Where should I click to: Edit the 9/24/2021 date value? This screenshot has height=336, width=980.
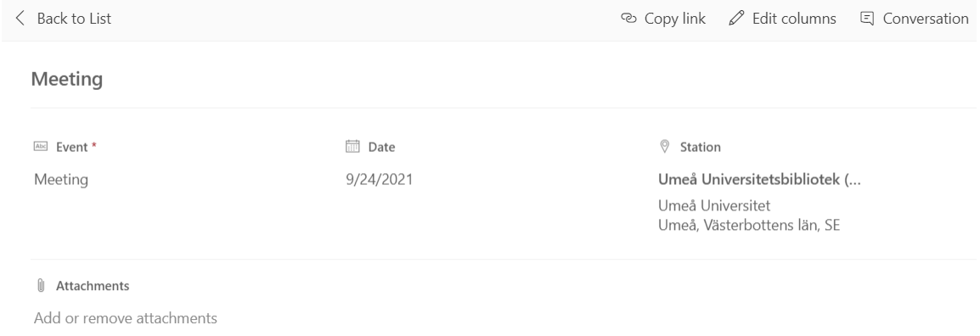click(x=380, y=180)
